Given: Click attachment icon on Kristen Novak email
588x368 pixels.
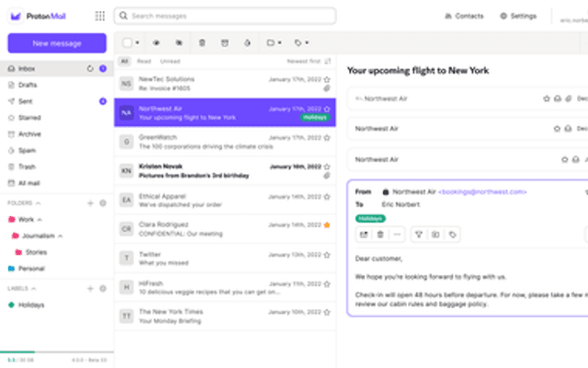Looking at the screenshot, I should click(327, 176).
